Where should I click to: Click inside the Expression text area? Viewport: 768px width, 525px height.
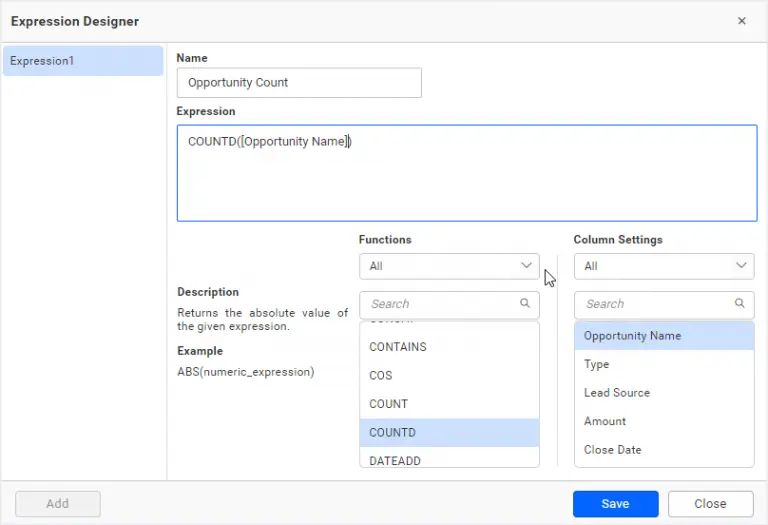466,173
